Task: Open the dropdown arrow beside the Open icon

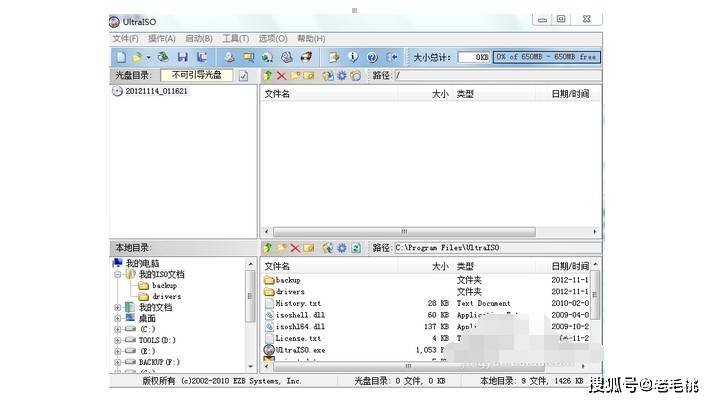Action: click(148, 57)
